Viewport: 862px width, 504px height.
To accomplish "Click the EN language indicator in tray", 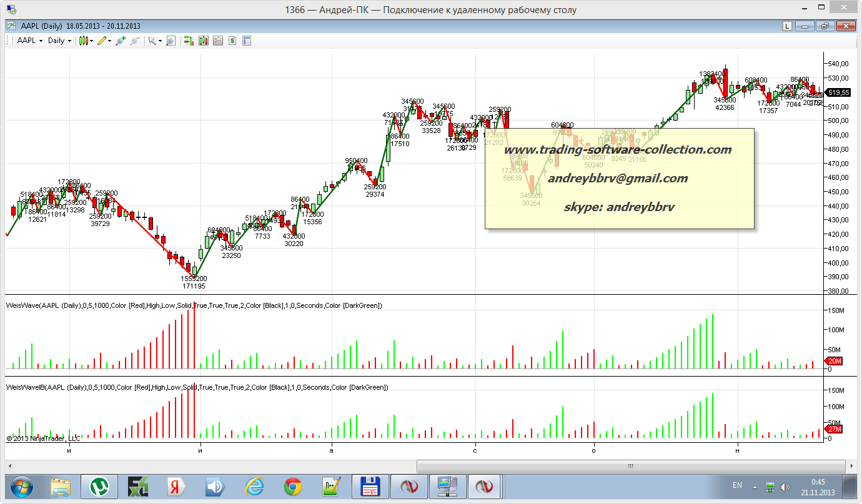I will [x=737, y=485].
